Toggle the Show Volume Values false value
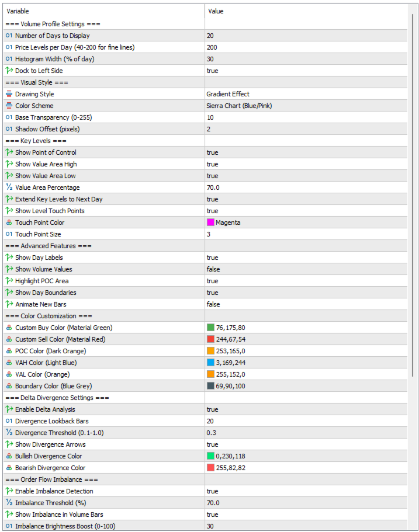This screenshot has height=532, width=419. tap(213, 269)
